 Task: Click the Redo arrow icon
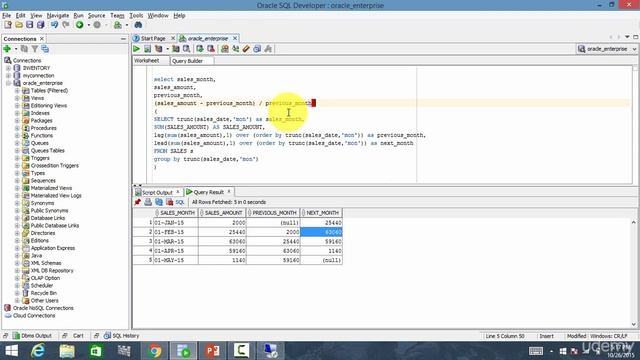pyautogui.click(x=66, y=25)
